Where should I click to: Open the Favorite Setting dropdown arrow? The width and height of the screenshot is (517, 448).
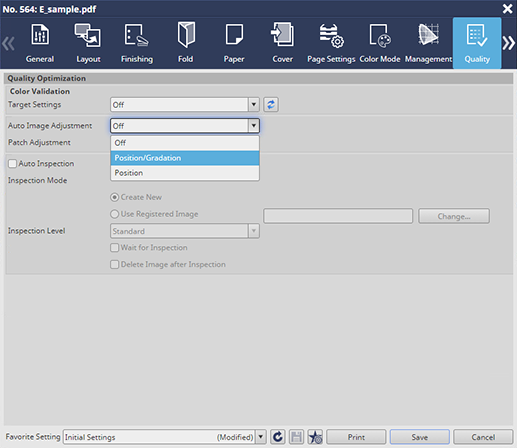(x=261, y=437)
